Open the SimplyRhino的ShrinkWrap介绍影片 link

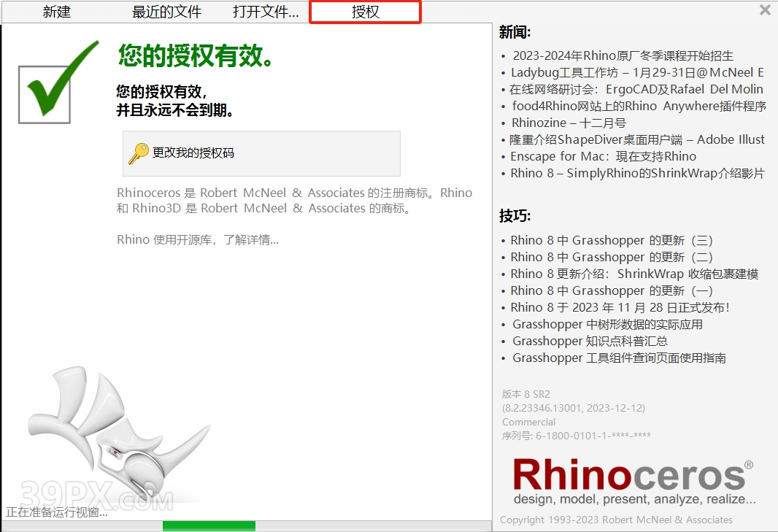638,173
